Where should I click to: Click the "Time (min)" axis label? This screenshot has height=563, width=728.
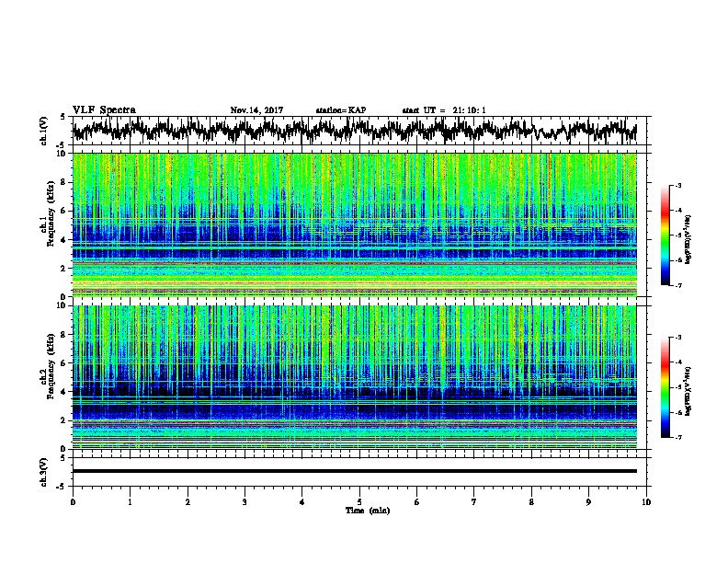368,511
